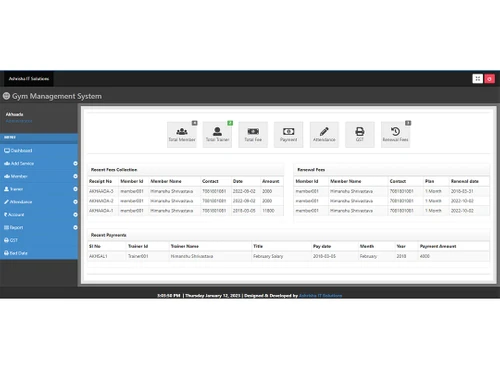
Task: Click receipt AKHAADA-1 in fees table
Action: tap(101, 211)
